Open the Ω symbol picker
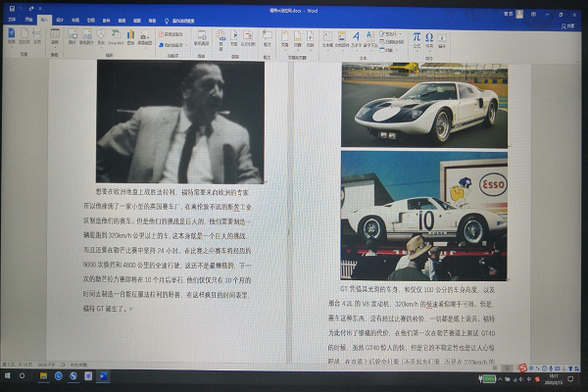 coord(429,37)
